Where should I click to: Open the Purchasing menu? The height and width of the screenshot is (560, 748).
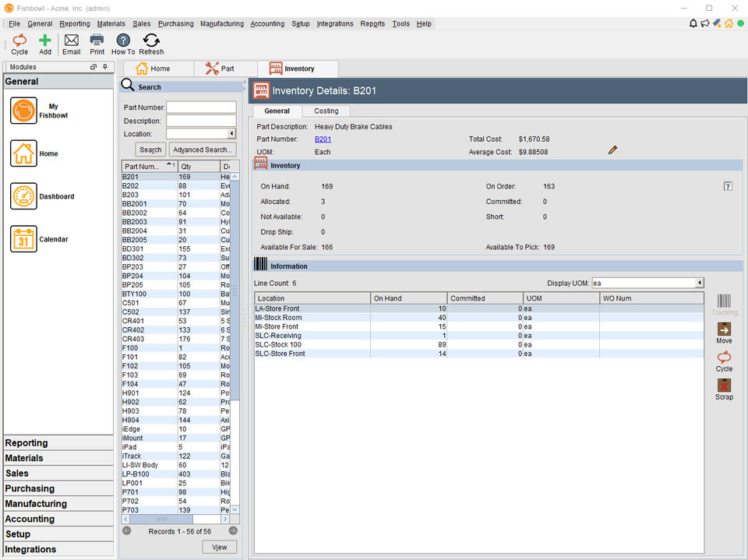(x=175, y=23)
